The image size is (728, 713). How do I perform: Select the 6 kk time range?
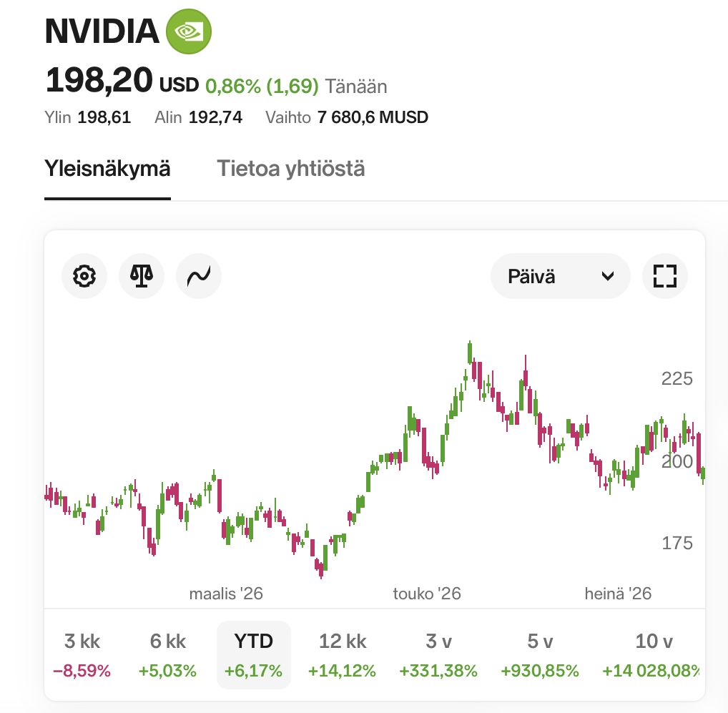point(167,654)
